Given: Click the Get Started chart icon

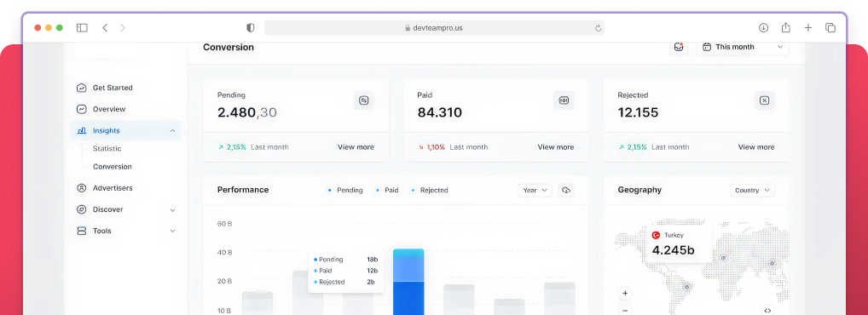Looking at the screenshot, I should (x=81, y=88).
